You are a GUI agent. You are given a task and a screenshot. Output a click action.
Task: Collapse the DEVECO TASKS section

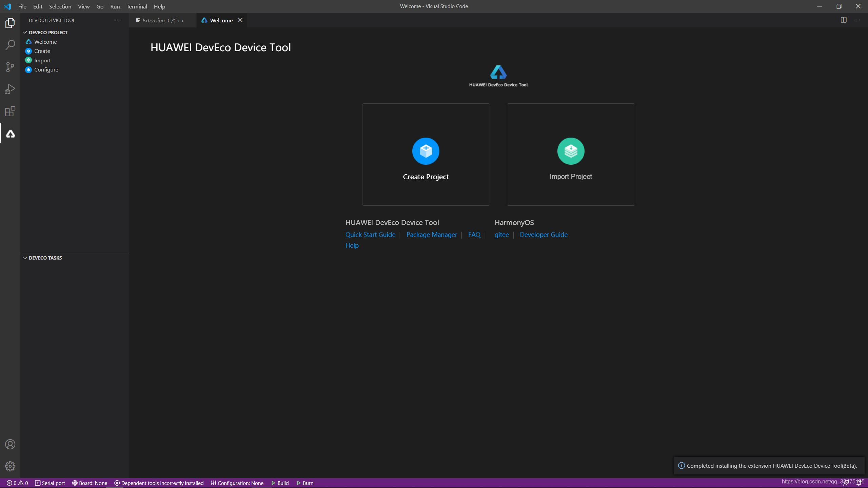click(25, 258)
